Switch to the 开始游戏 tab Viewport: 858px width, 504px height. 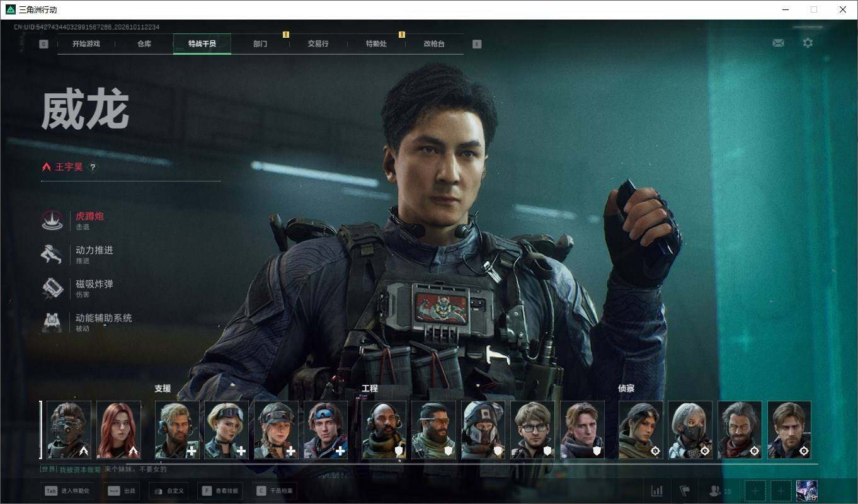[x=86, y=44]
